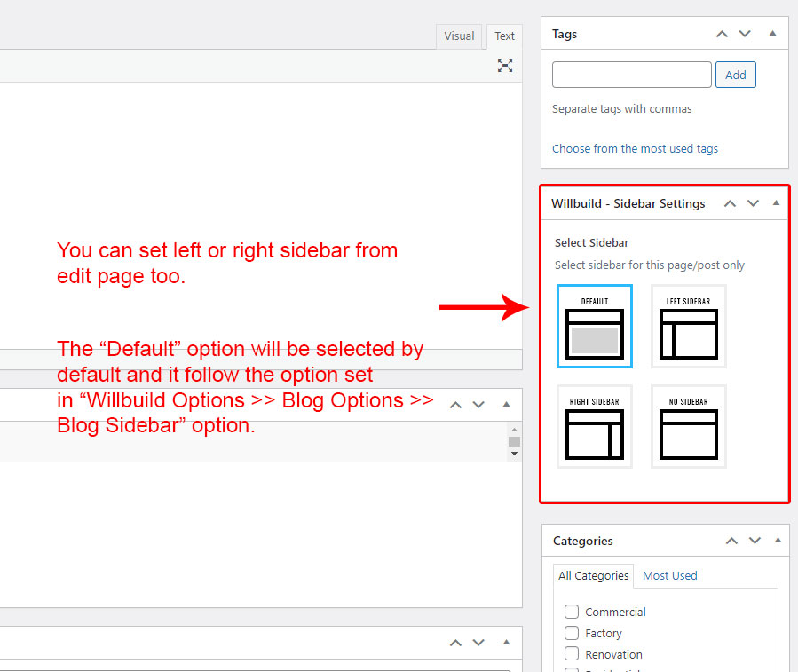798x672 pixels.
Task: Pick the Right Sidebar layout icon
Action: (595, 426)
